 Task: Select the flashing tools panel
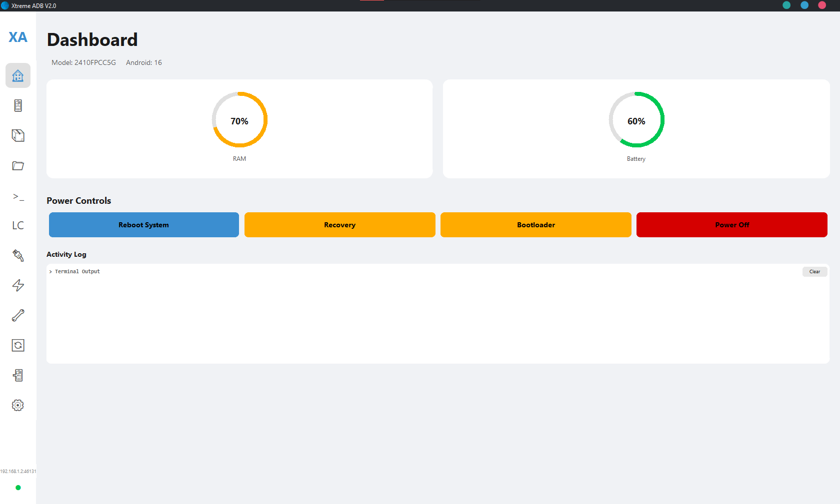pyautogui.click(x=17, y=255)
